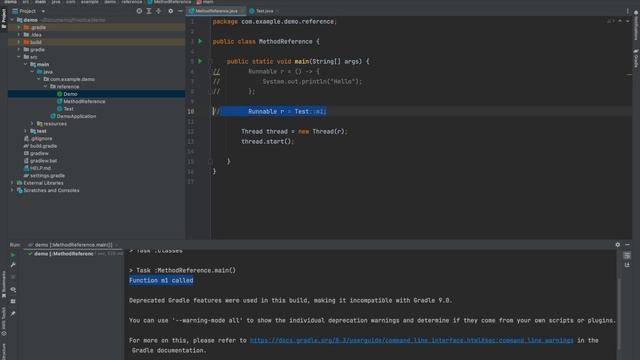The width and height of the screenshot is (640, 360).
Task: Collapse the demo root project node
Action: click(x=12, y=20)
